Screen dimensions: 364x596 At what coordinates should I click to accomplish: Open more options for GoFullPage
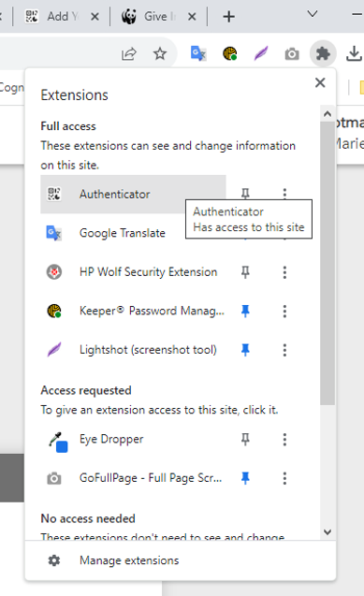point(284,478)
